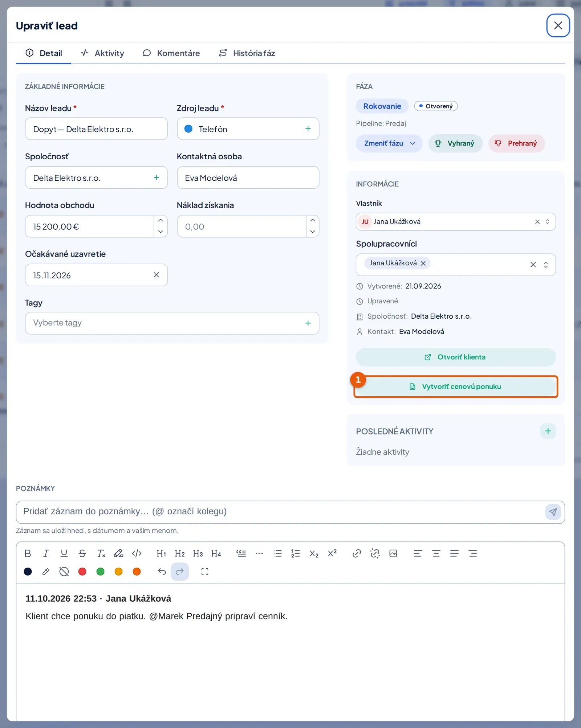Apply underline formatting in notes toolbar
This screenshot has width=581, height=728.
coord(64,553)
